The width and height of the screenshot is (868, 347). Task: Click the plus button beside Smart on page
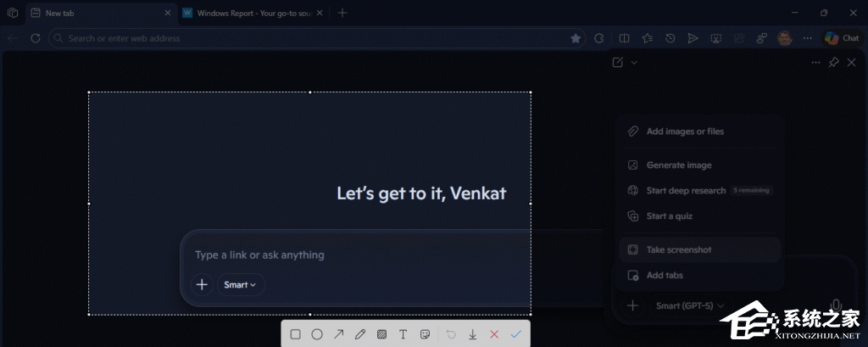tap(202, 285)
